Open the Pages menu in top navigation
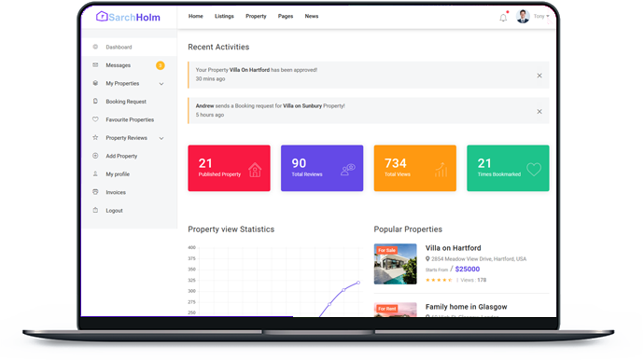The image size is (644, 360). click(x=286, y=16)
